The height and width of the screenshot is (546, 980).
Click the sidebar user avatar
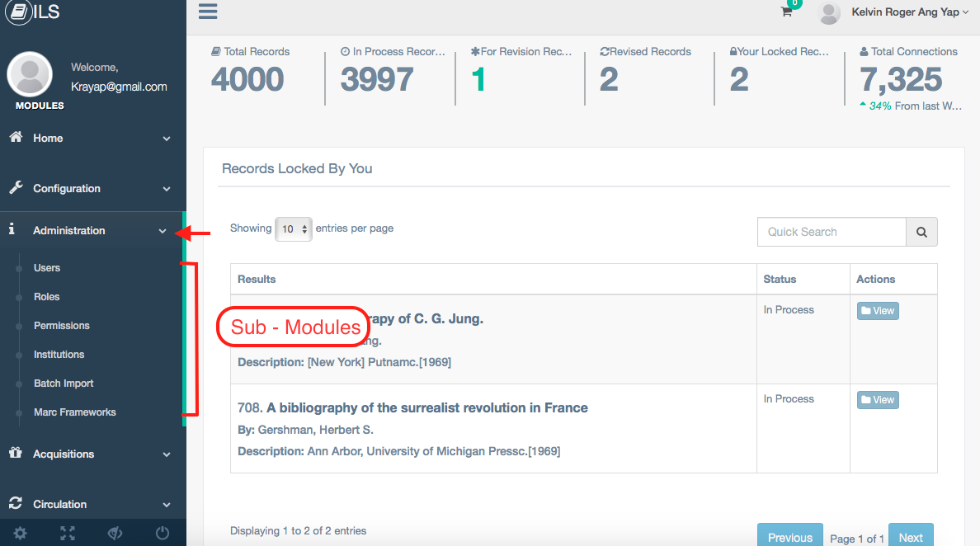30,74
